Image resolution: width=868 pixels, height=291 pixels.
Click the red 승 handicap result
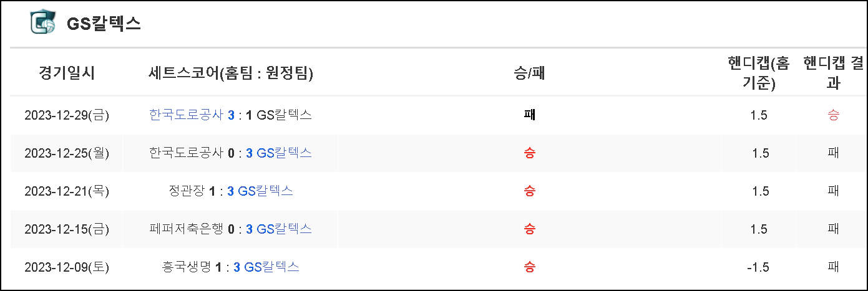833,115
